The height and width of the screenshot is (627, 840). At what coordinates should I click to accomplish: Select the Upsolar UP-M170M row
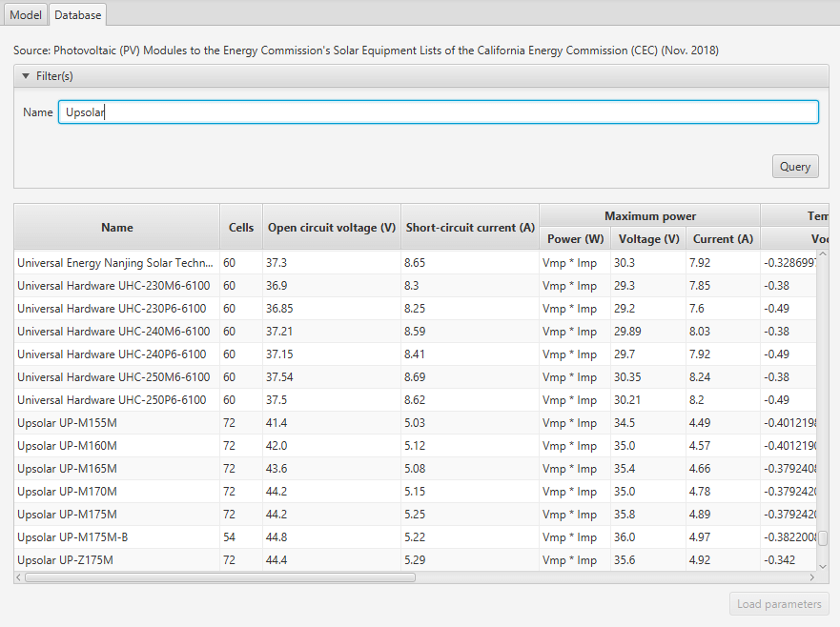415,491
